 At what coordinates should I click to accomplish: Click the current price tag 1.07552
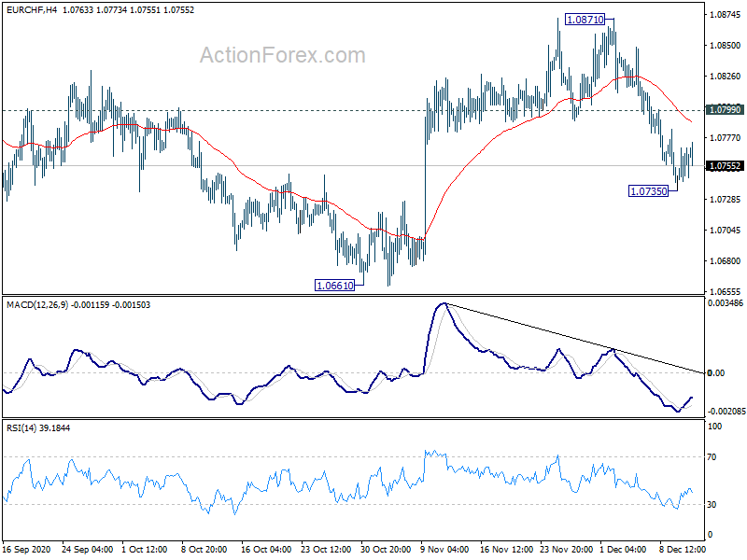(726, 166)
